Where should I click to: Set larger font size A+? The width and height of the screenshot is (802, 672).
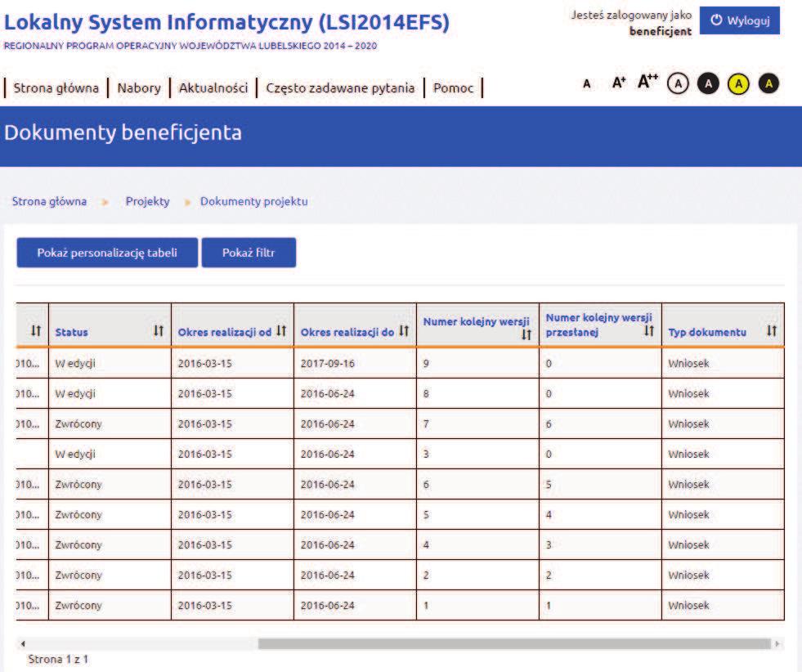618,83
